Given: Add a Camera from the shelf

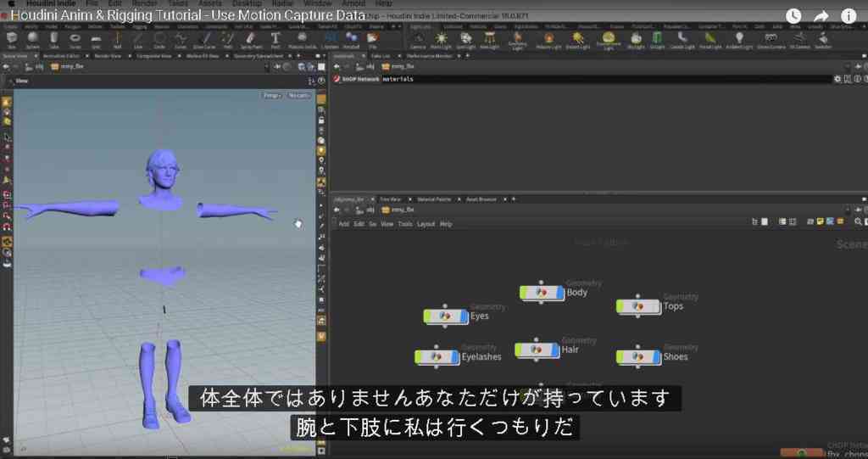Looking at the screenshot, I should pos(418,40).
